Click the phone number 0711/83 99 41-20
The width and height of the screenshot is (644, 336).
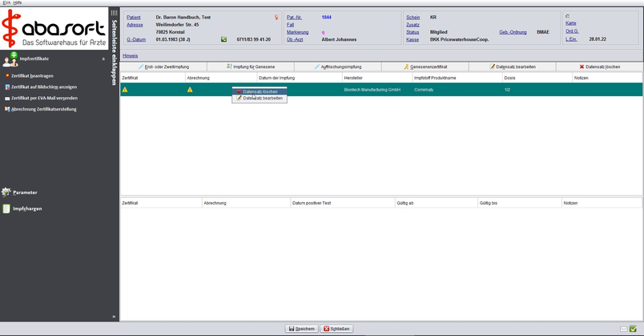(253, 39)
